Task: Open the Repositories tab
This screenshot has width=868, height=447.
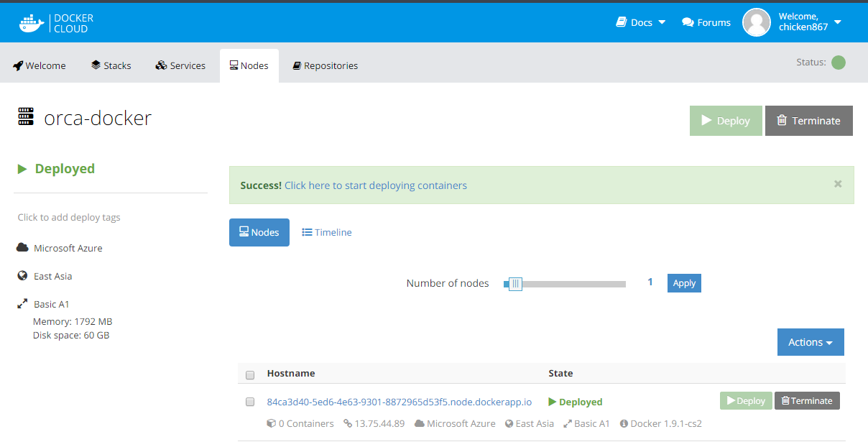Action: [325, 65]
